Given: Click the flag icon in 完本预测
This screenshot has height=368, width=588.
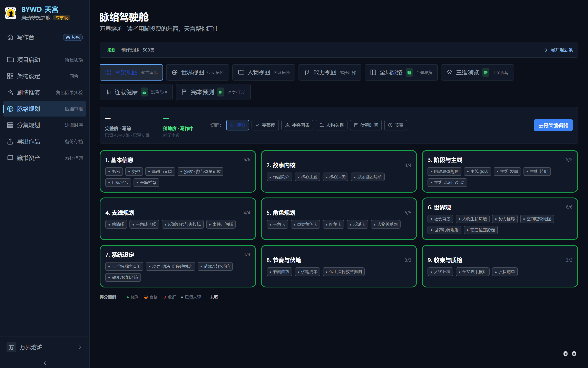Looking at the screenshot, I should click(184, 92).
